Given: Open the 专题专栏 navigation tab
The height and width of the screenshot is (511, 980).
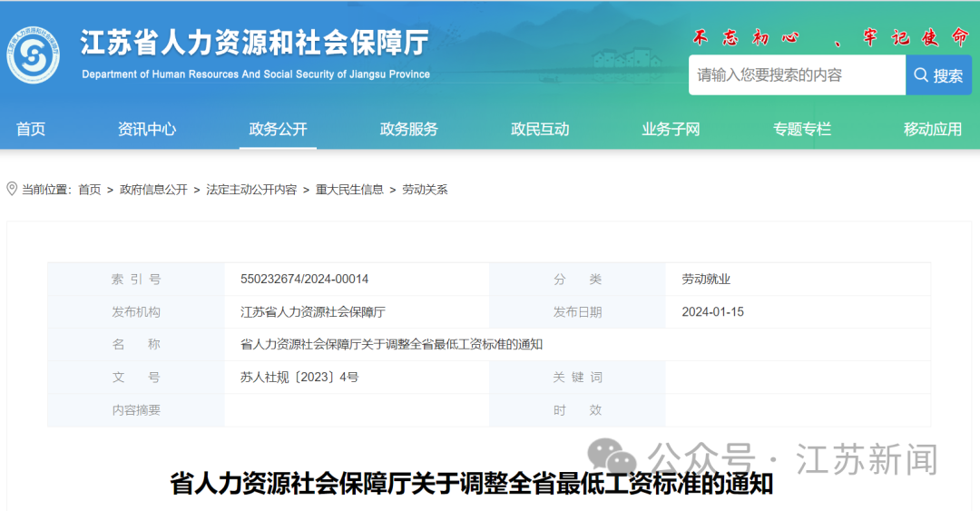Looking at the screenshot, I should (x=802, y=130).
